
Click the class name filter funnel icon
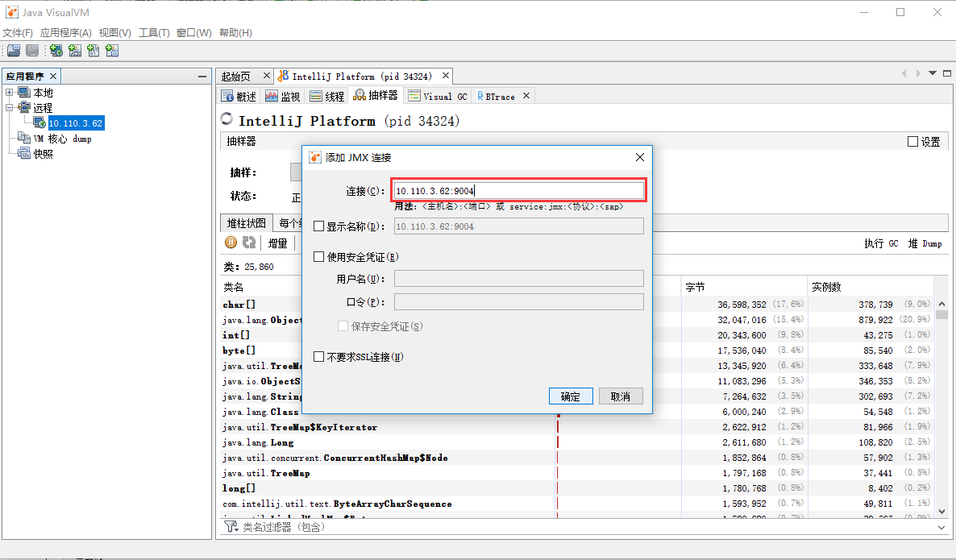coord(231,526)
